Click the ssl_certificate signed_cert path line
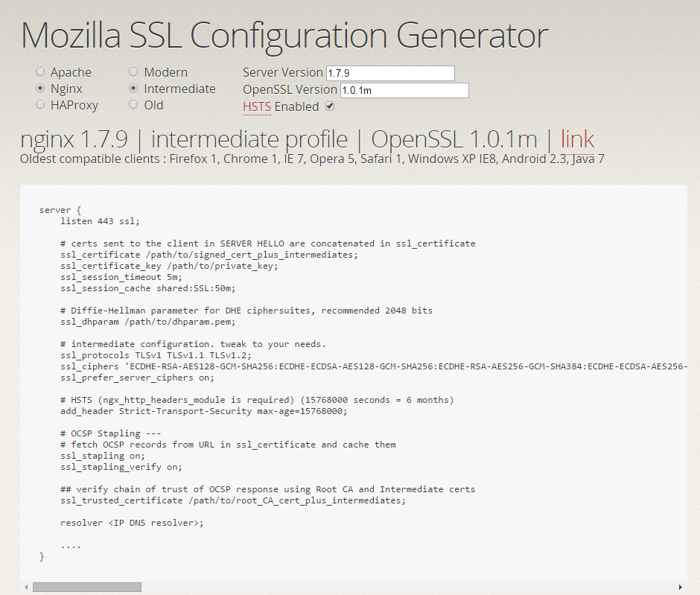700x595 pixels. (x=209, y=255)
